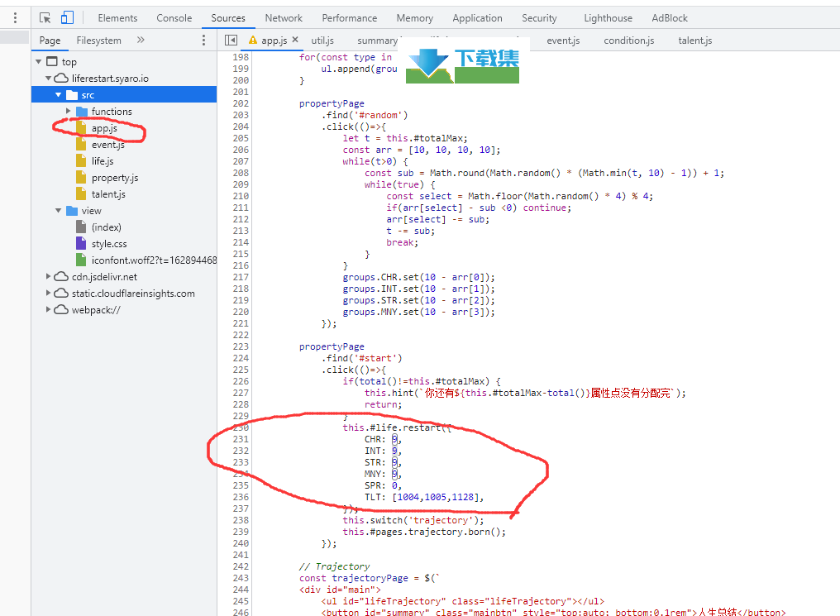Collapse the top frame node
This screenshot has height=616, width=840.
click(39, 61)
